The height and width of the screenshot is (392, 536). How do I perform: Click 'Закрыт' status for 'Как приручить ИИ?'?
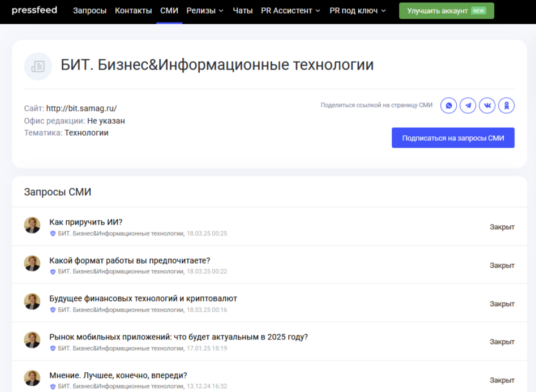(x=502, y=227)
